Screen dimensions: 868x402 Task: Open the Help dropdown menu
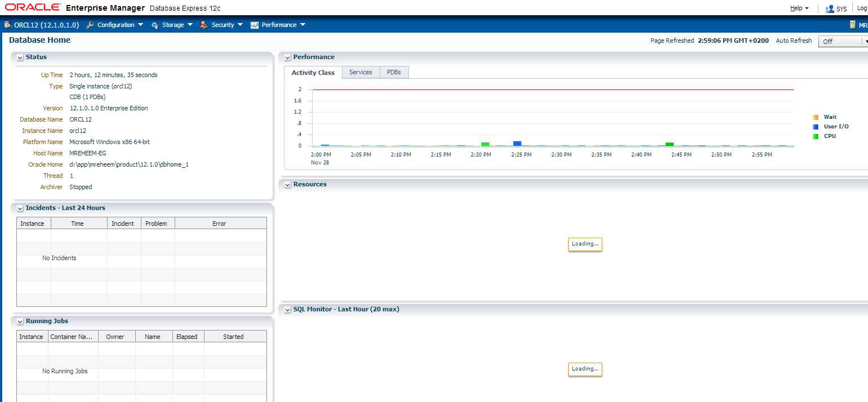[800, 8]
